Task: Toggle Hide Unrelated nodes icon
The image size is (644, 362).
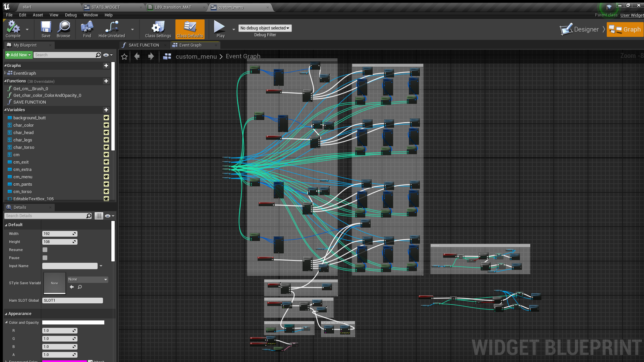Action: tap(112, 27)
